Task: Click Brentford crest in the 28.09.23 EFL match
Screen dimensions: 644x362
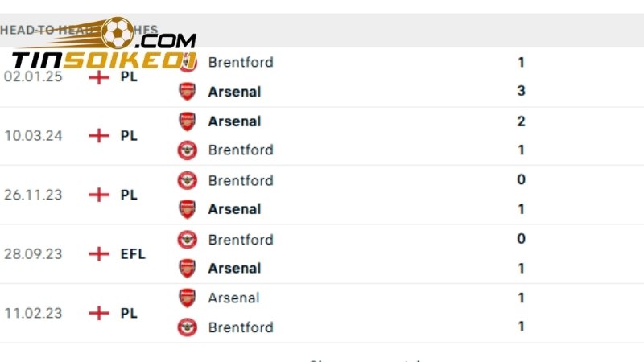Action: [187, 239]
